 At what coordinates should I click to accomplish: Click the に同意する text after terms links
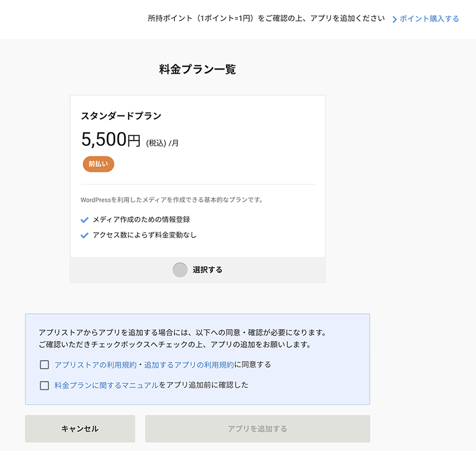[252, 365]
